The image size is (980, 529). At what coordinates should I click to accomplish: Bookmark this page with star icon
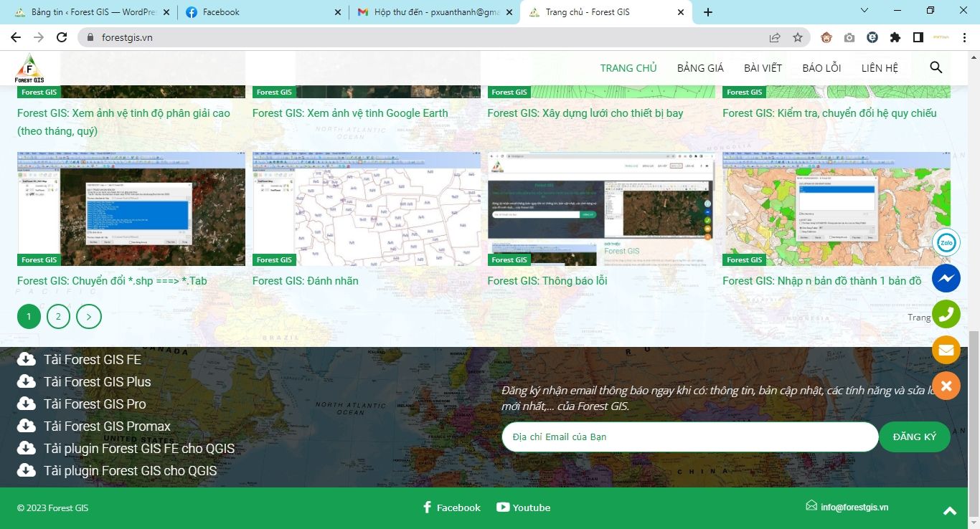pos(798,37)
